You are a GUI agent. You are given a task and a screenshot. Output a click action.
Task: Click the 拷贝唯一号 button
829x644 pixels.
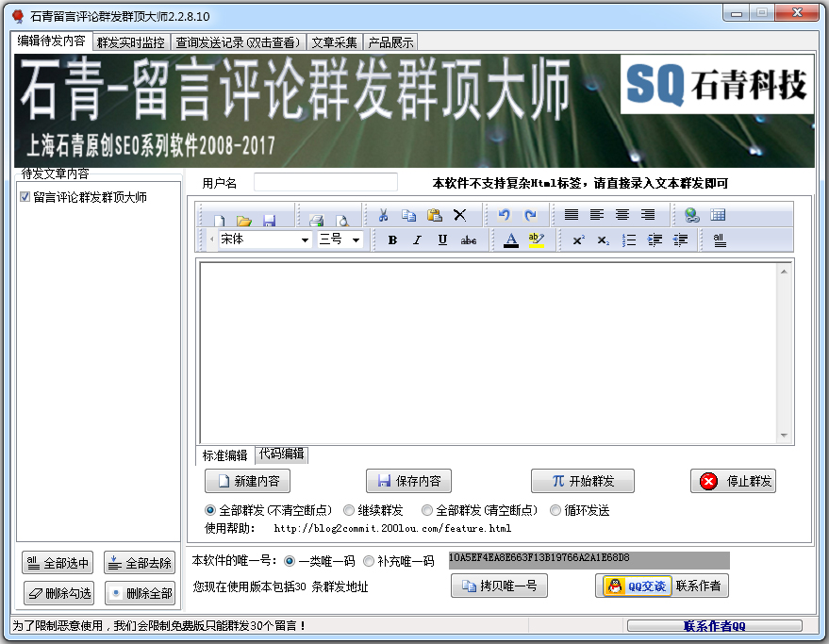point(499,586)
